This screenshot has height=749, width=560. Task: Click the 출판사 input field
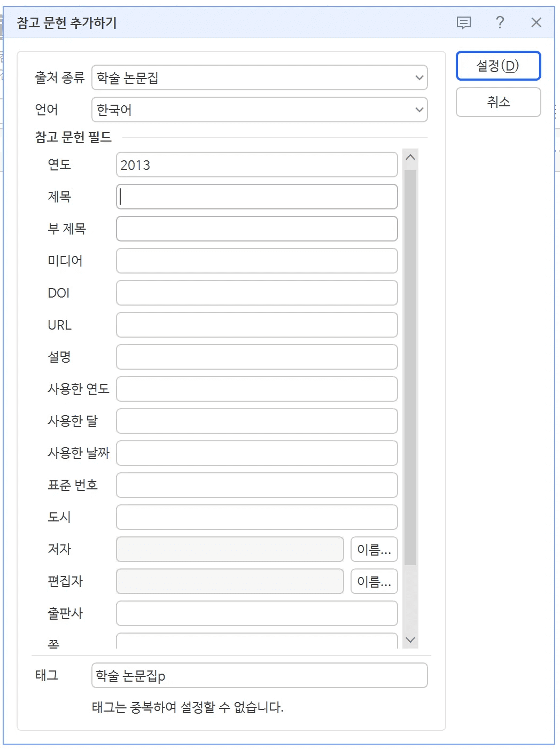click(256, 613)
